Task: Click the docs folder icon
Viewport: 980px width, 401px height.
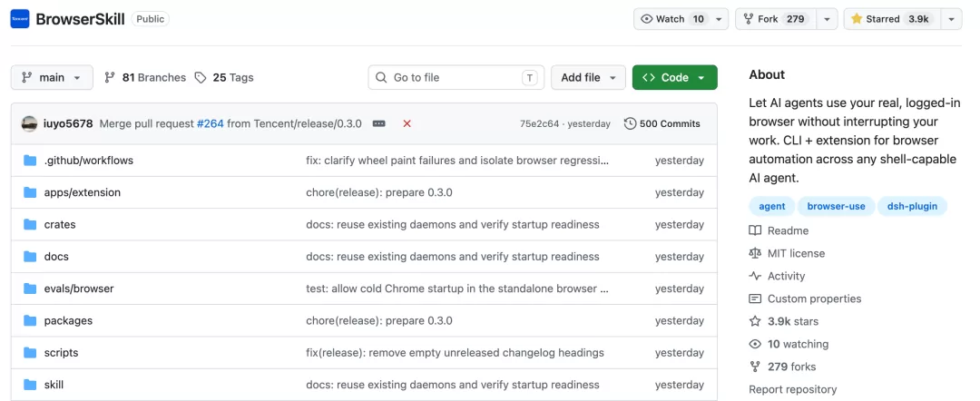Action: (30, 257)
